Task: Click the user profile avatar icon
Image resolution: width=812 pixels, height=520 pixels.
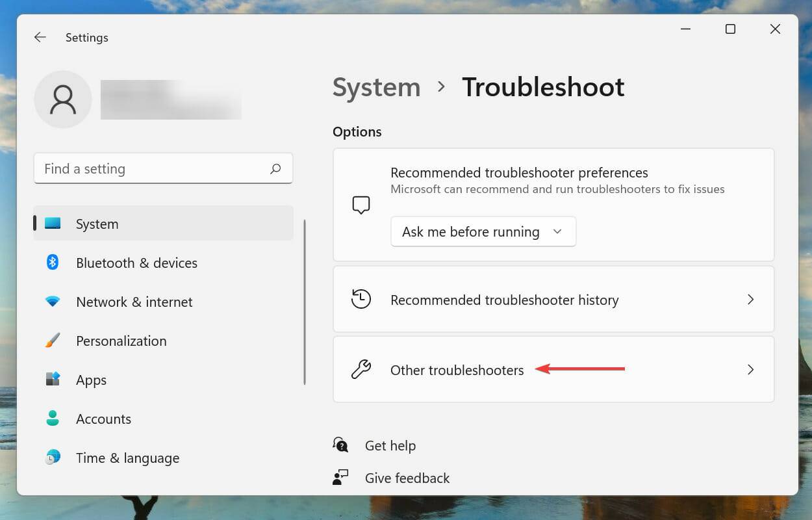Action: [63, 99]
